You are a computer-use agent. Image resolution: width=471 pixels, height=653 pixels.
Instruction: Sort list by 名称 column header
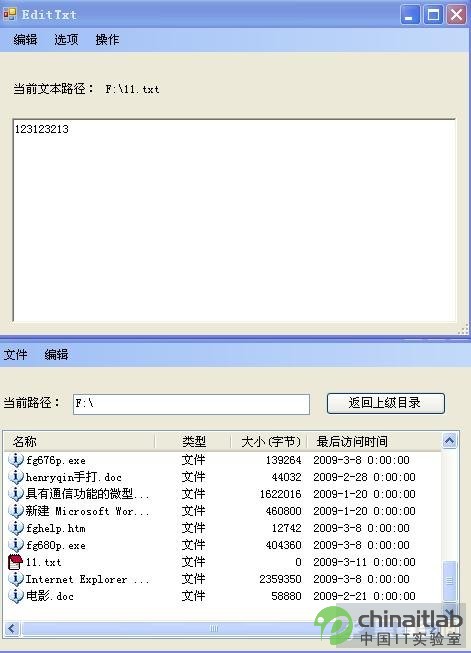click(79, 441)
